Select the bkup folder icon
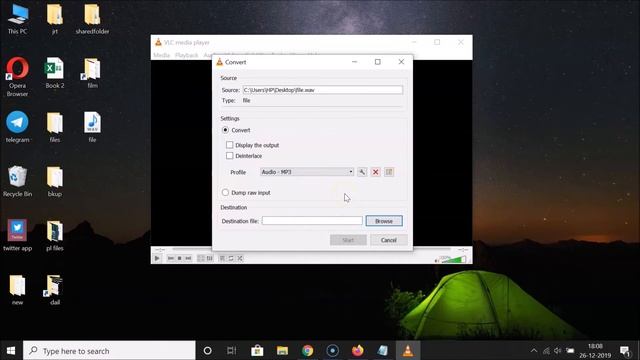The width and height of the screenshot is (640, 360). pyautogui.click(x=55, y=182)
